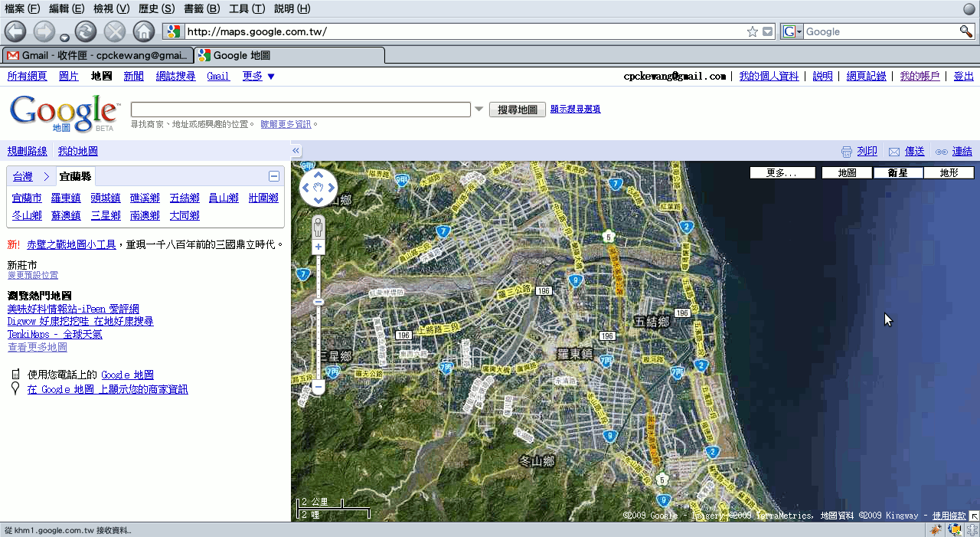The width and height of the screenshot is (980, 537).
Task: Open 顯示搜尋選項 link
Action: 575,109
